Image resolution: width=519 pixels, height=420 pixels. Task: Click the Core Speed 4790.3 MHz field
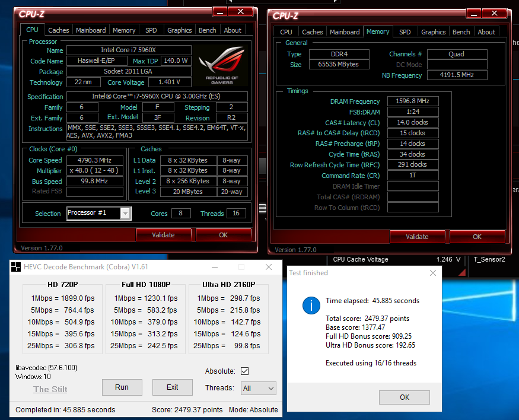point(95,160)
